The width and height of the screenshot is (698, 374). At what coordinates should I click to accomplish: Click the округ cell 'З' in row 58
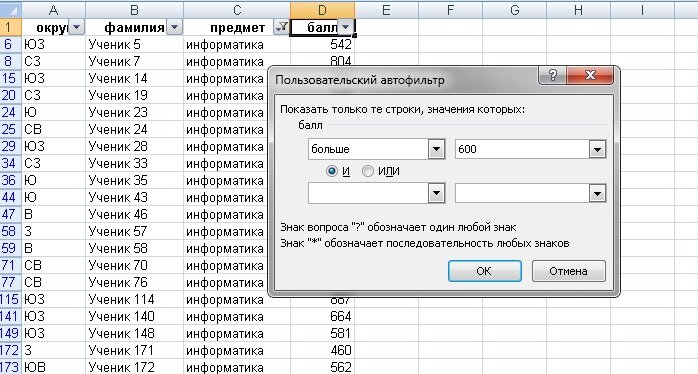[53, 231]
